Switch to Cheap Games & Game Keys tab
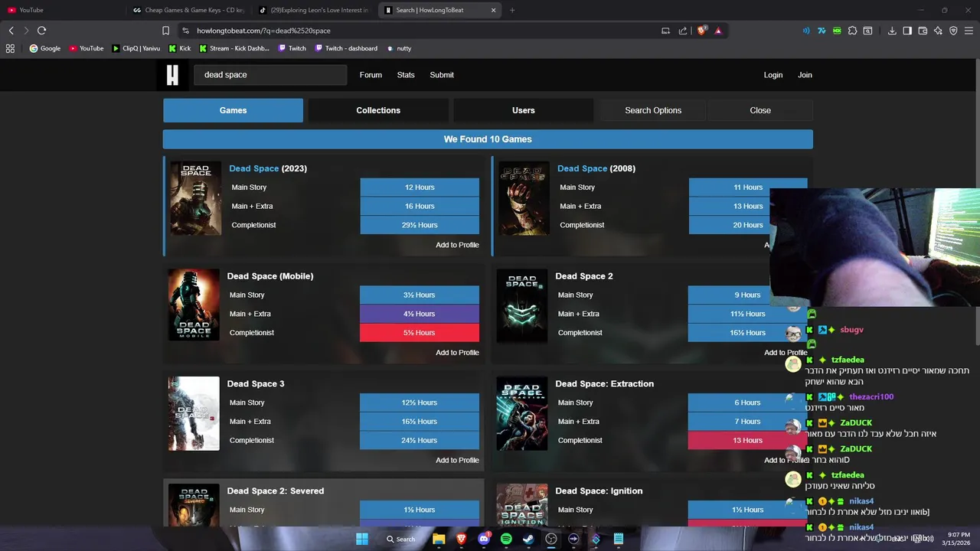This screenshot has width=980, height=551. pyautogui.click(x=188, y=10)
